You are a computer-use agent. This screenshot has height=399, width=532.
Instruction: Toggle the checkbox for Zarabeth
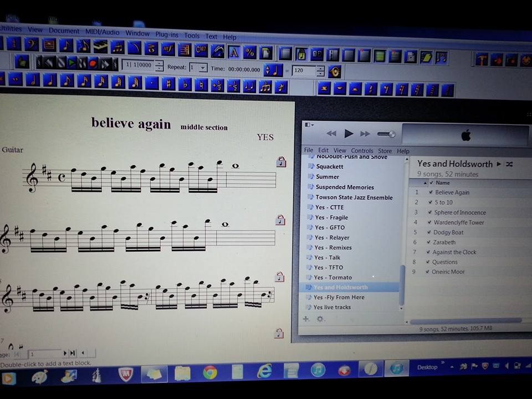(x=429, y=242)
